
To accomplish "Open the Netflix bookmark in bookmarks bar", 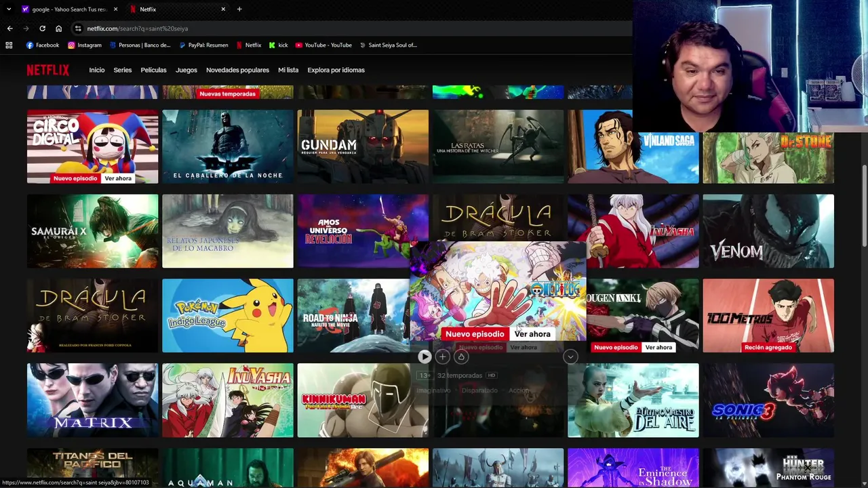I will click(249, 45).
